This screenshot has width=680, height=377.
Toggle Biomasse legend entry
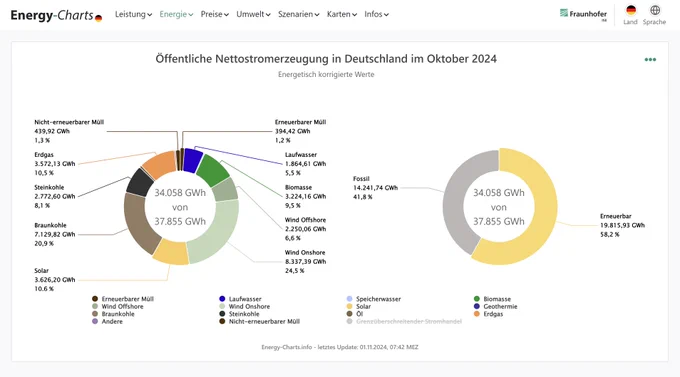click(x=492, y=299)
